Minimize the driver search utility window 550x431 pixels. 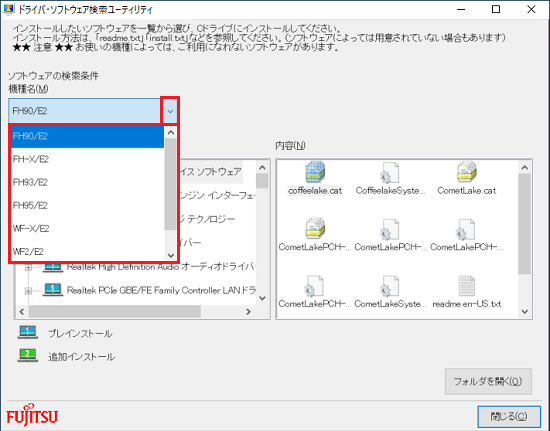click(461, 9)
